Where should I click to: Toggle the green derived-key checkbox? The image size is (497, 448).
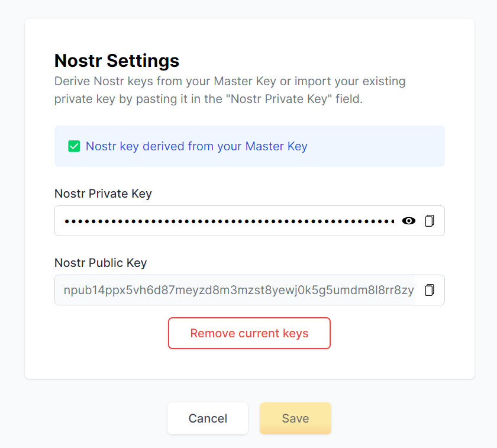coord(74,146)
